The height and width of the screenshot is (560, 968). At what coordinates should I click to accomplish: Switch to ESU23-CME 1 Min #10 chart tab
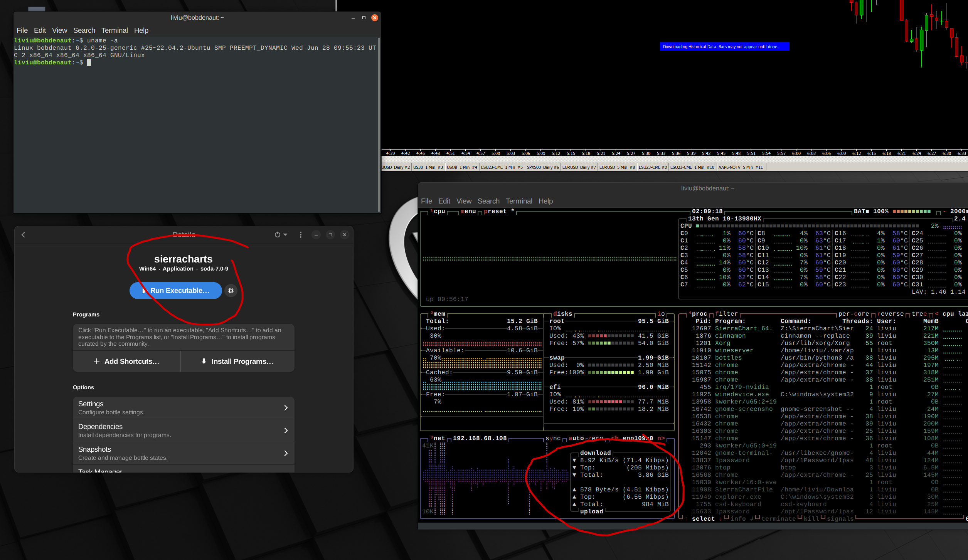pyautogui.click(x=692, y=167)
